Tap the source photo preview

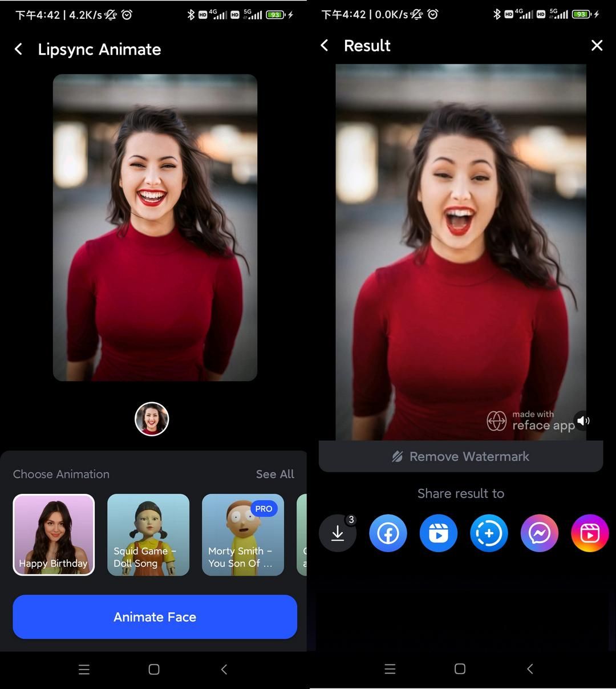click(x=155, y=228)
